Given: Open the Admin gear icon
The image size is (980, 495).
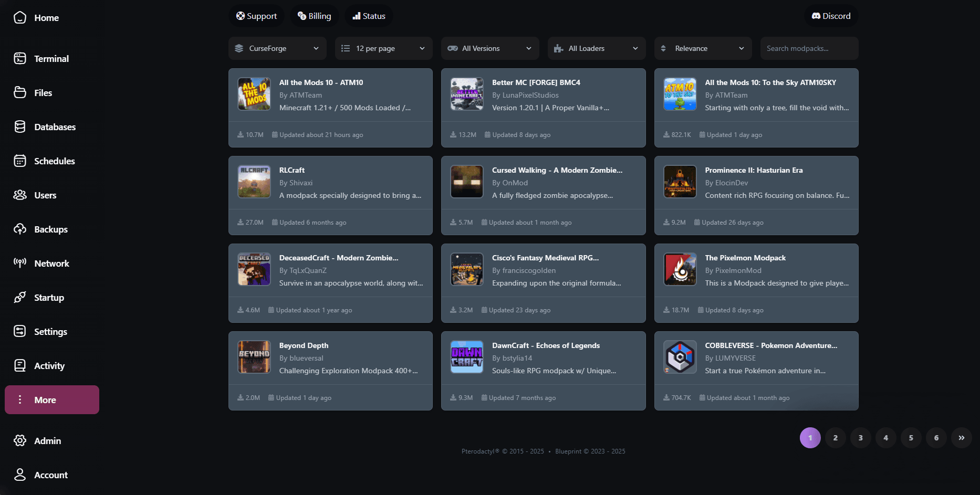Looking at the screenshot, I should coord(20,441).
